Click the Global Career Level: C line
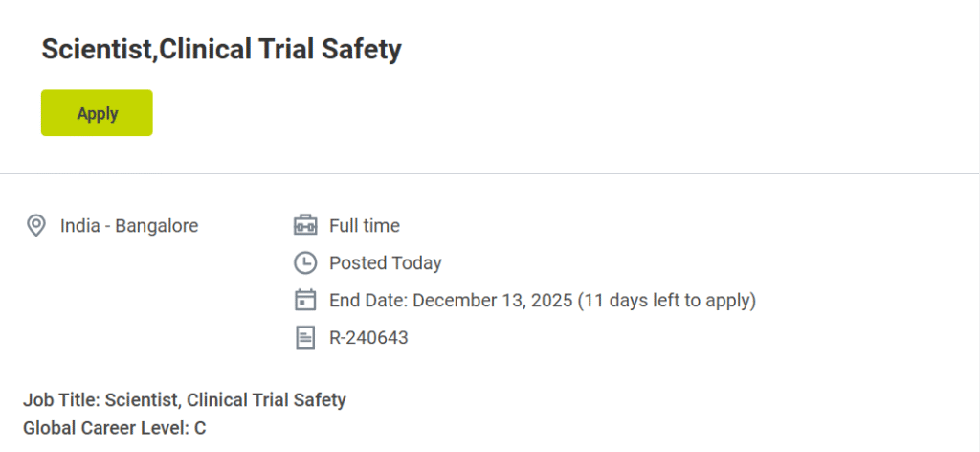The image size is (980, 452). [x=114, y=427]
